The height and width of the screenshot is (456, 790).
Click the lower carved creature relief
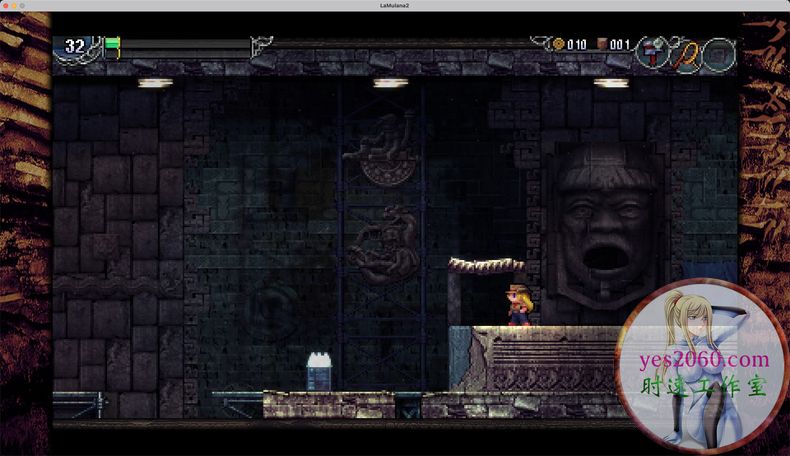click(x=383, y=245)
